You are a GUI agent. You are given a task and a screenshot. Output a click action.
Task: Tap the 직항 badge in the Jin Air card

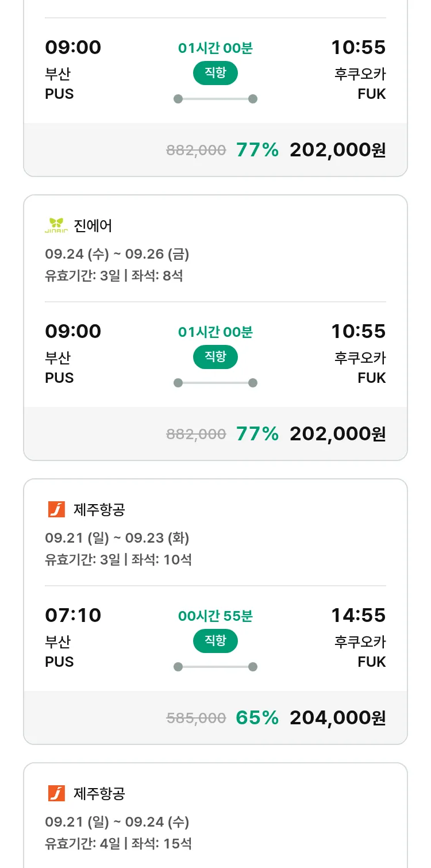coord(215,357)
